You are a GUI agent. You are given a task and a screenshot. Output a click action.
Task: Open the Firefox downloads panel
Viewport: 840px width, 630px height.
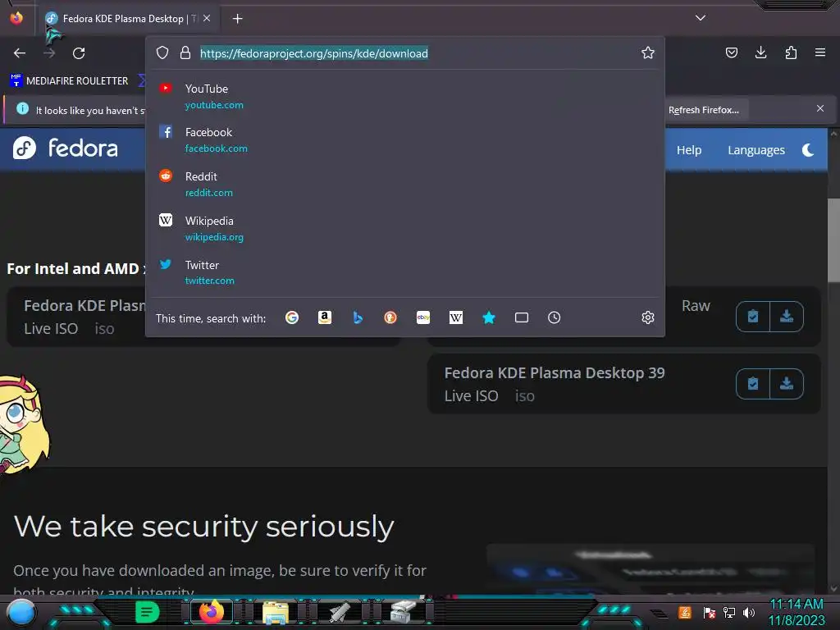click(x=760, y=52)
